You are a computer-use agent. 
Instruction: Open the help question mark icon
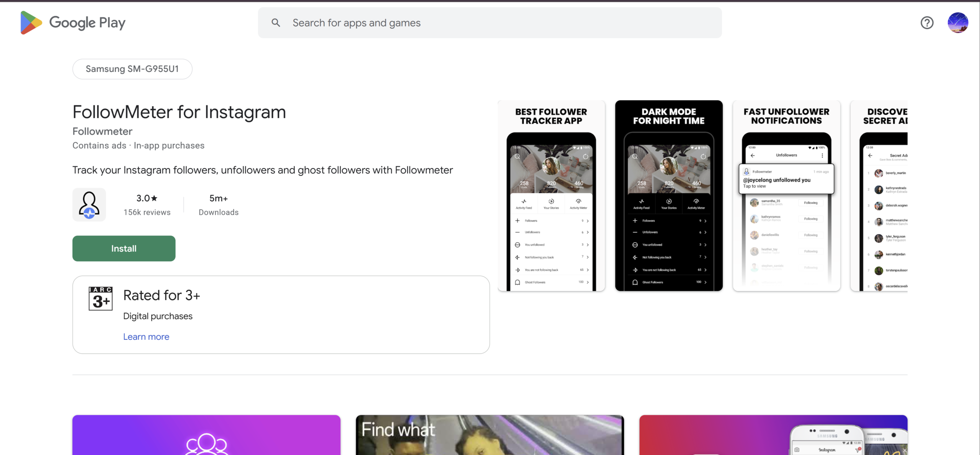pyautogui.click(x=927, y=23)
